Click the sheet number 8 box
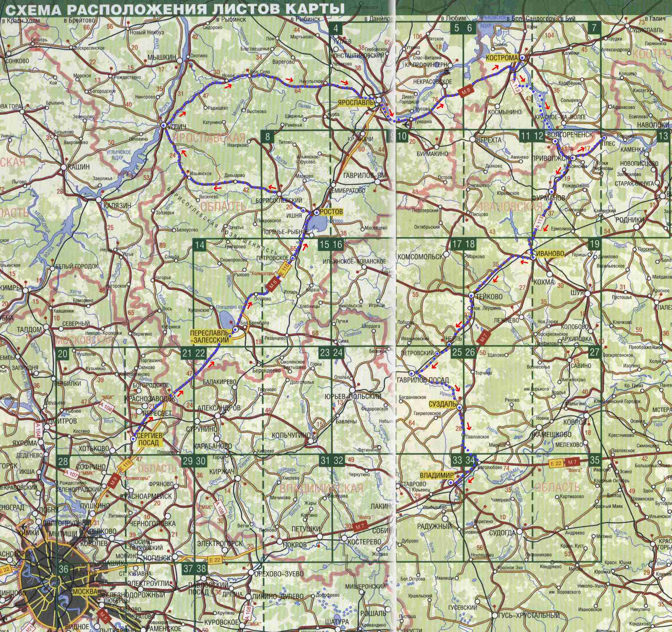This screenshot has height=632, width=672. 268,137
